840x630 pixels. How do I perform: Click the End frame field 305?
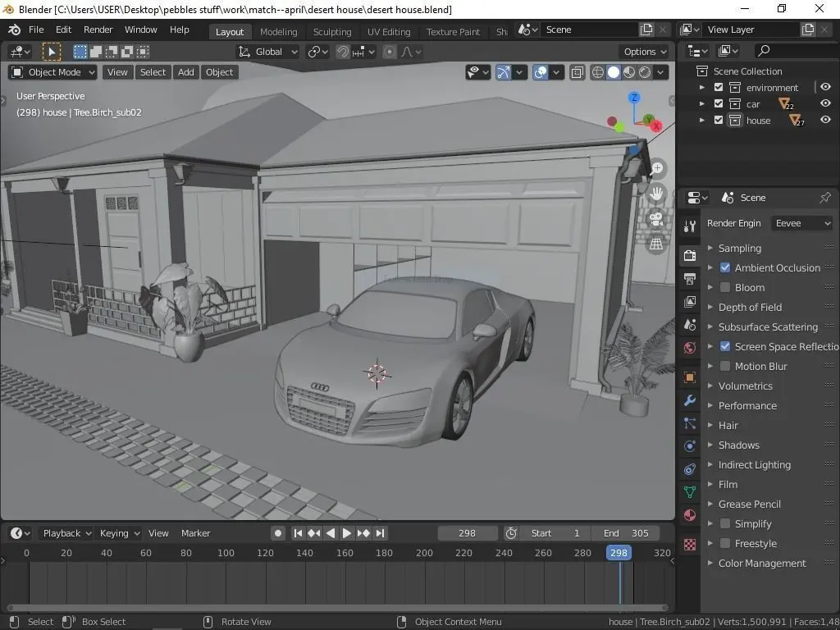(x=626, y=533)
